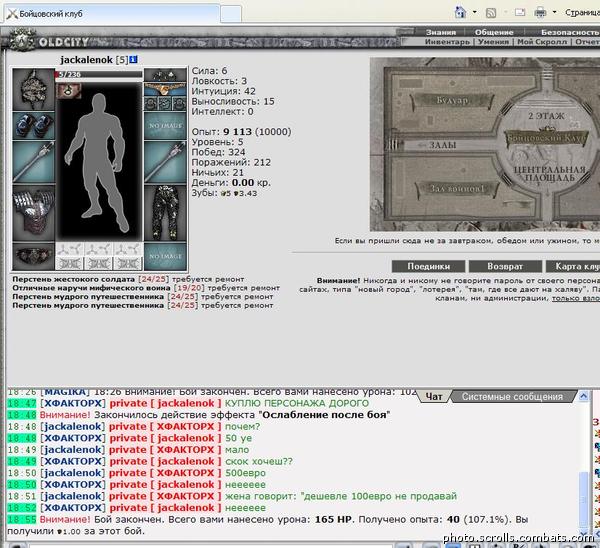600x548 pixels.
Task: Open the info icon next to jackalenok [5]
Action: [x=134, y=60]
